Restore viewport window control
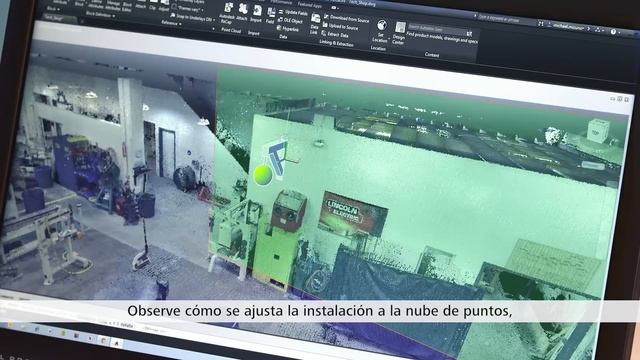640x360 pixels. click(x=620, y=99)
